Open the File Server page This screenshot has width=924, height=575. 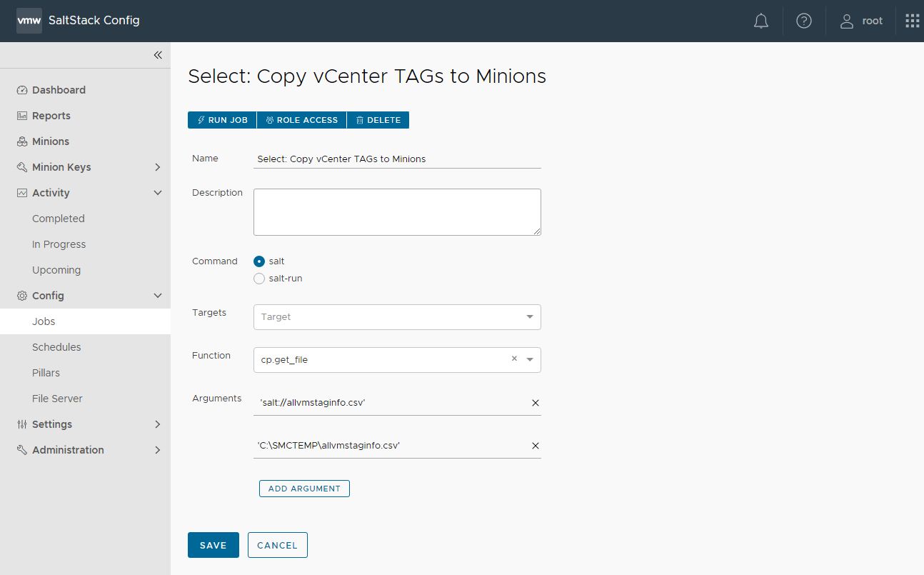(x=57, y=399)
